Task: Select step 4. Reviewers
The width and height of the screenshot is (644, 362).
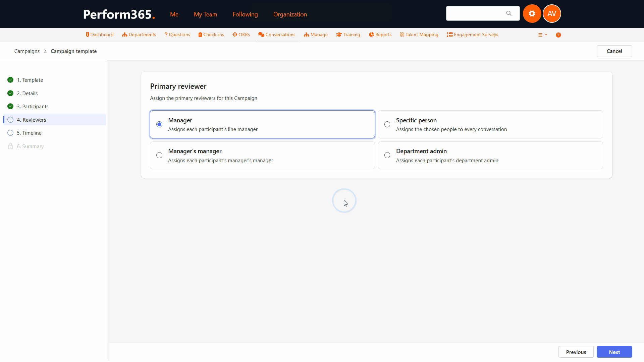Action: click(55, 120)
